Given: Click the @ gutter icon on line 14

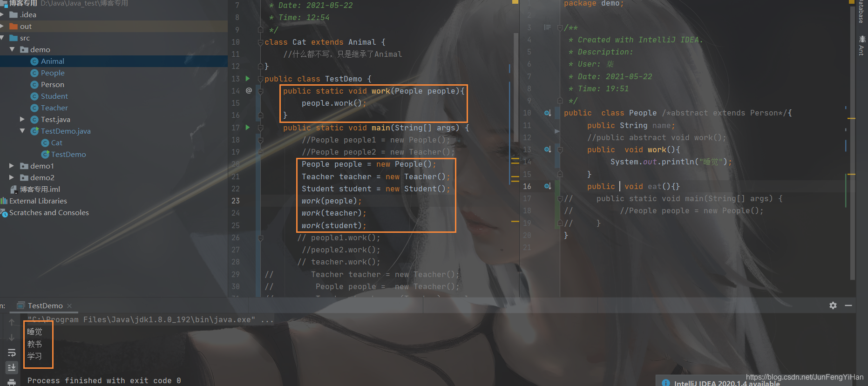Looking at the screenshot, I should (x=249, y=90).
